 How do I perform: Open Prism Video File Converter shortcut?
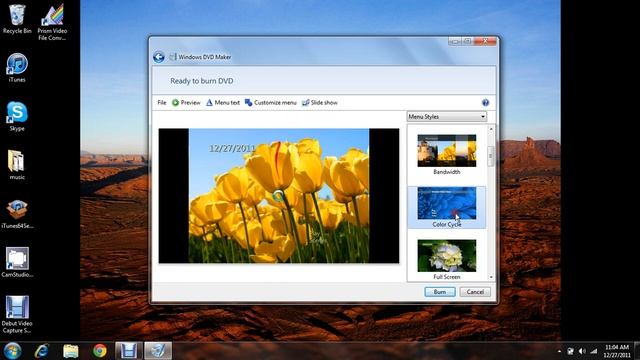[52, 22]
